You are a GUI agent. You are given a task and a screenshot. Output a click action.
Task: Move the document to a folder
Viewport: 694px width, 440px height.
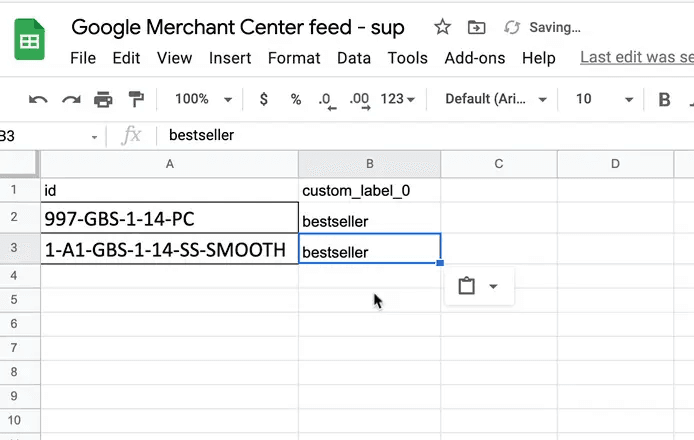click(476, 27)
